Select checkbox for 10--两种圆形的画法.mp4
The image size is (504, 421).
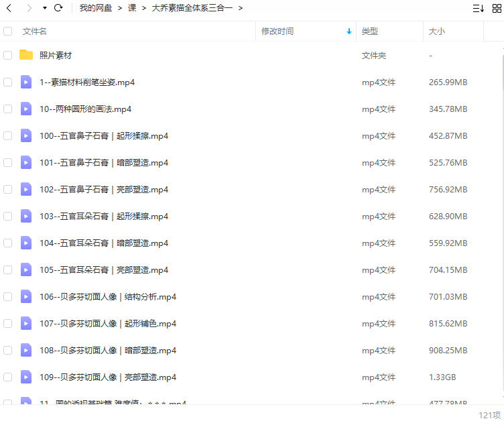tap(8, 109)
